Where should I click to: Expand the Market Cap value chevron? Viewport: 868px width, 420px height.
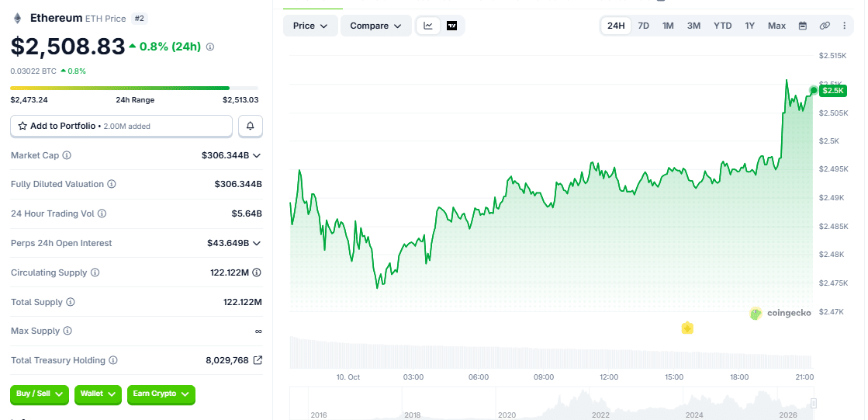256,156
